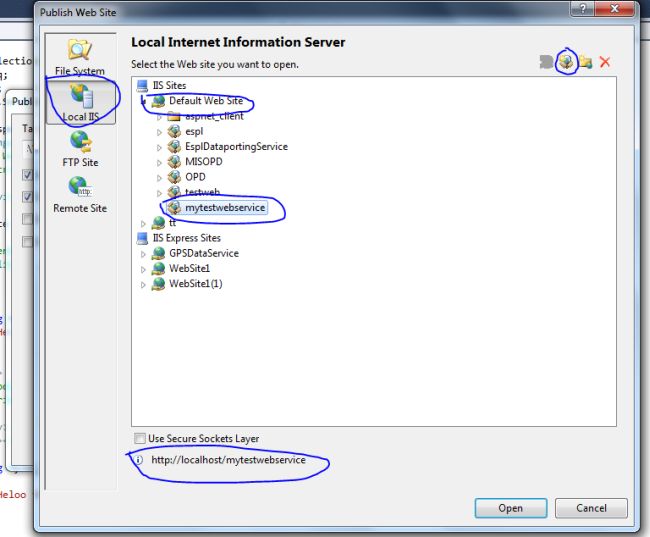
Task: Click the mytestwebservice application icon
Action: point(174,208)
